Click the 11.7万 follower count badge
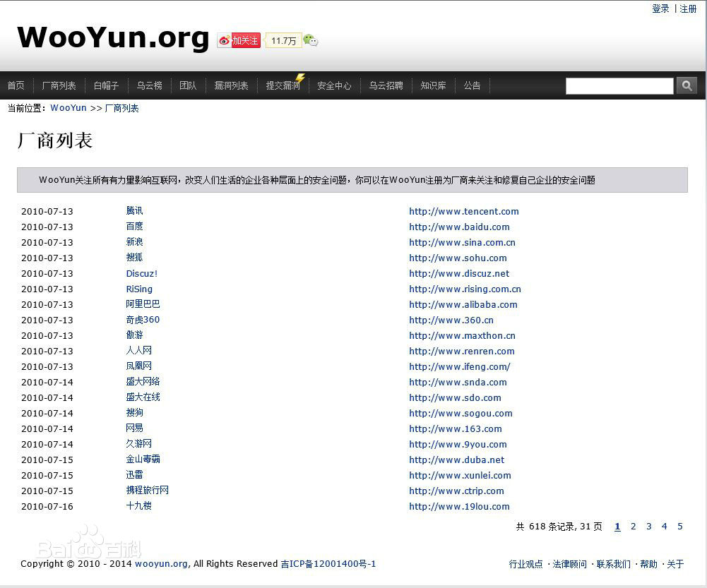This screenshot has height=588, width=707. coord(283,41)
